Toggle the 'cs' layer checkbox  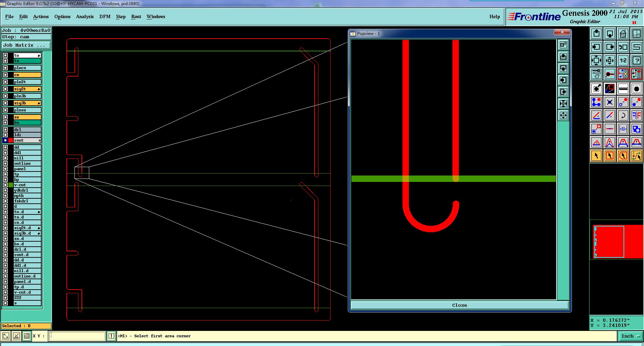pos(5,75)
